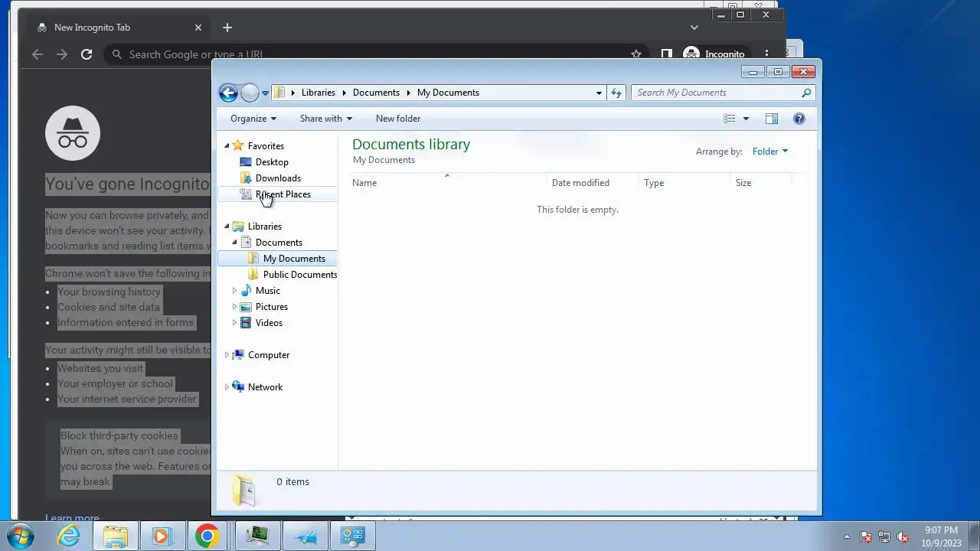Collapse the Favorites group
This screenshot has height=551, width=980.
point(227,146)
